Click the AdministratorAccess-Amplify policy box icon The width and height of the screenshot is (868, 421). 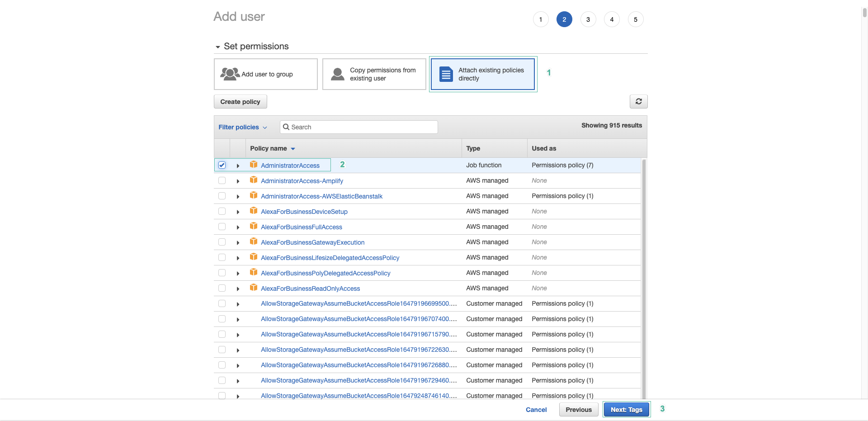254,180
